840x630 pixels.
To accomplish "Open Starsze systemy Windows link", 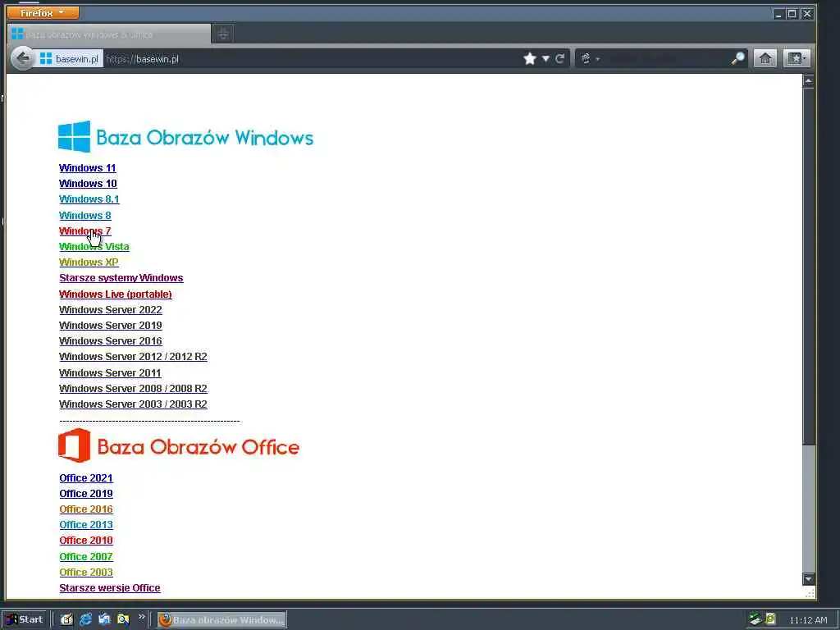I will point(121,277).
